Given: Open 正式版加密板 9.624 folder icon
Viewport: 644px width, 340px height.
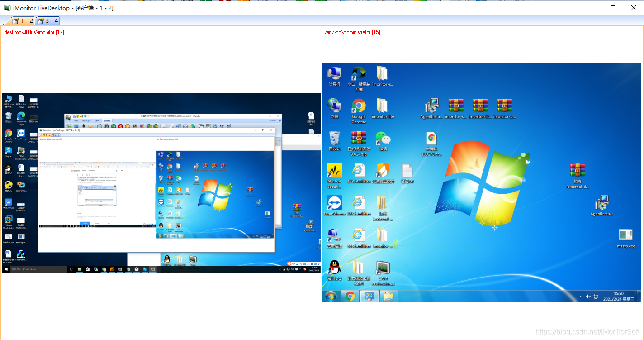Looking at the screenshot, I should pyautogui.click(x=359, y=273).
